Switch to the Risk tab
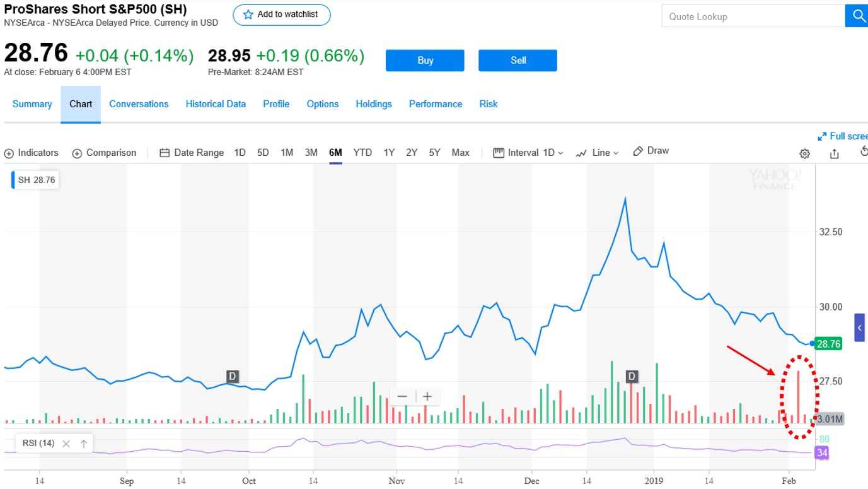Viewport: 868px width, 489px height. 489,104
